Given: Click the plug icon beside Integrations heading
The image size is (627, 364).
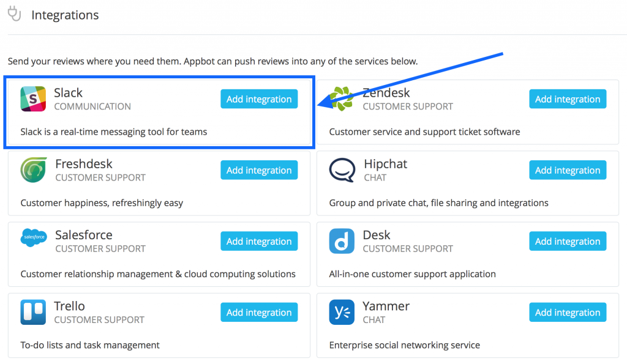Looking at the screenshot, I should (x=15, y=13).
